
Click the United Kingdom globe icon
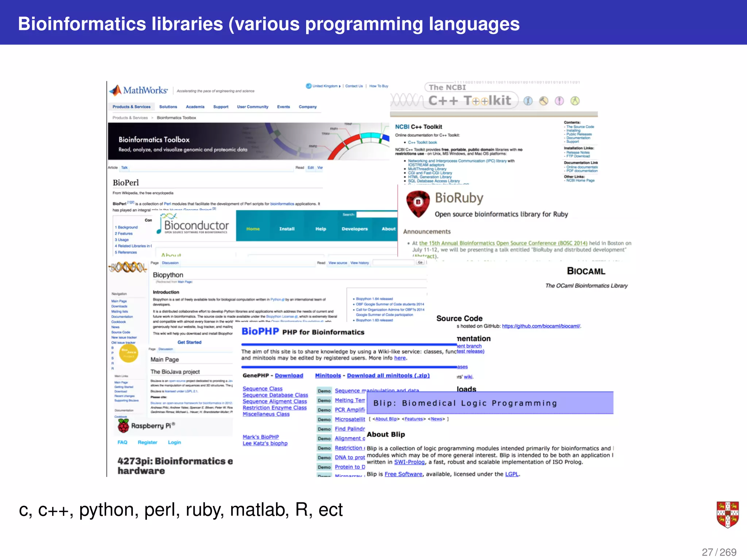coord(309,86)
